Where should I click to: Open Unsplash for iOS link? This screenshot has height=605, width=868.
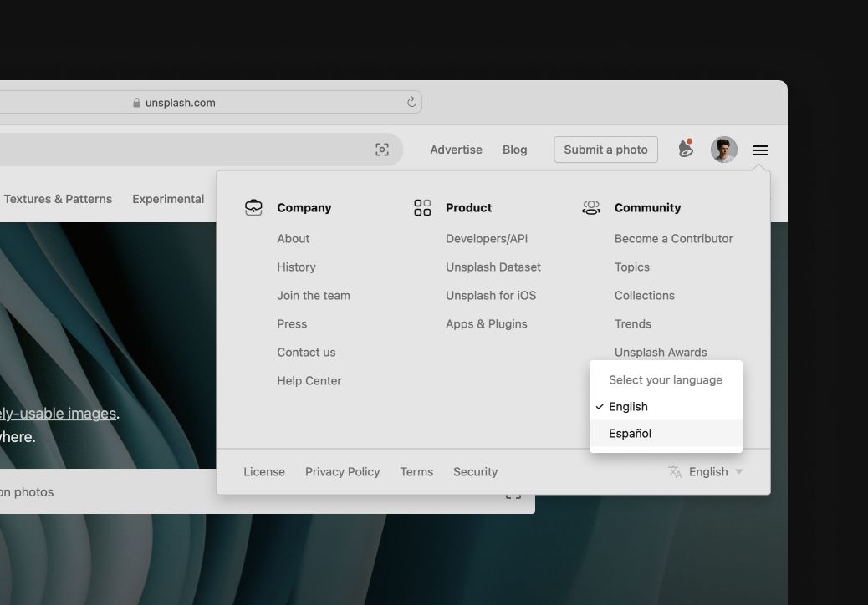[491, 295]
